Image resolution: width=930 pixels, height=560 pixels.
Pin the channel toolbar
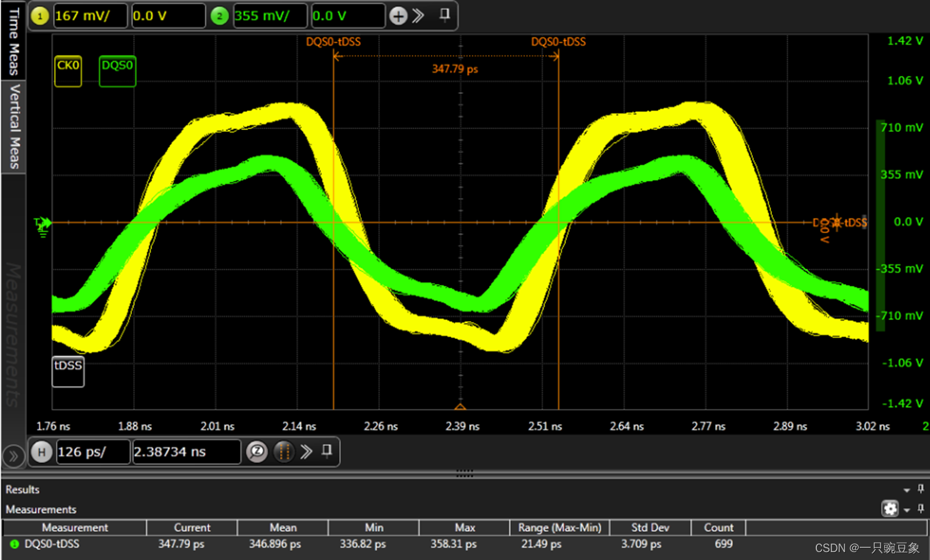coord(445,15)
